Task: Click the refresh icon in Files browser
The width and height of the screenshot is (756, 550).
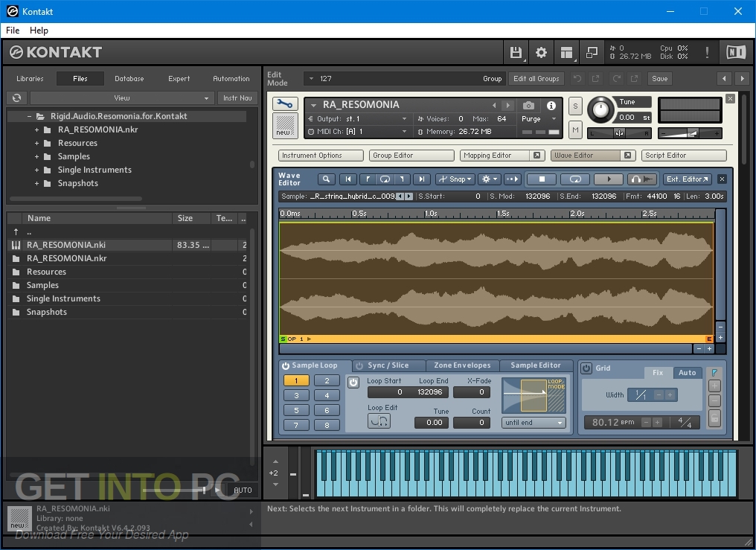Action: (x=17, y=97)
